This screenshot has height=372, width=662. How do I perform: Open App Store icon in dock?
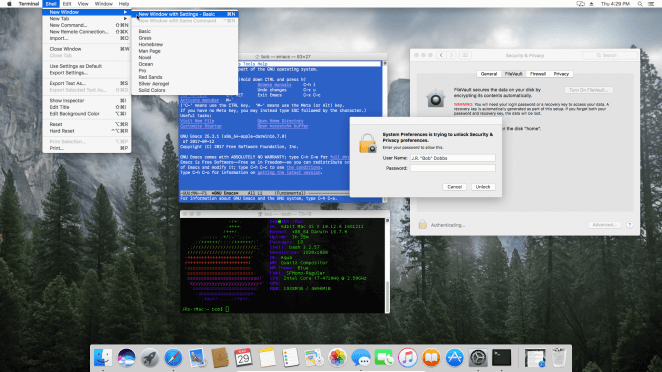click(454, 358)
